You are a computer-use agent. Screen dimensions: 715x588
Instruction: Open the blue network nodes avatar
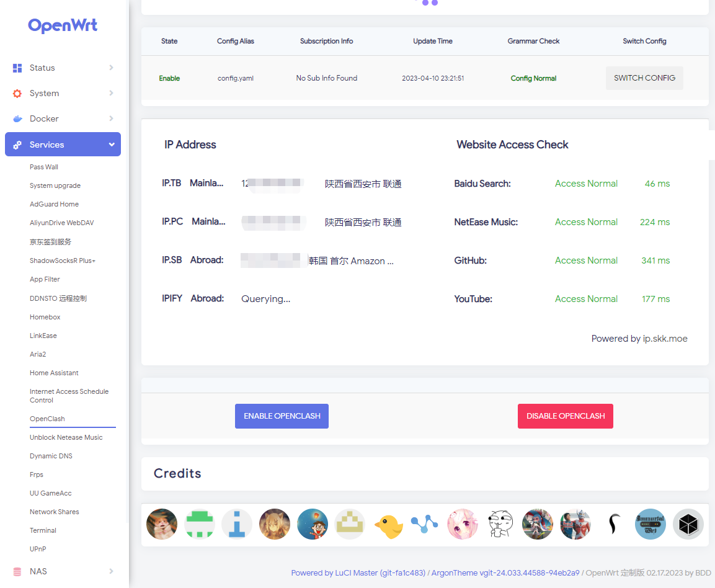pyautogui.click(x=425, y=524)
